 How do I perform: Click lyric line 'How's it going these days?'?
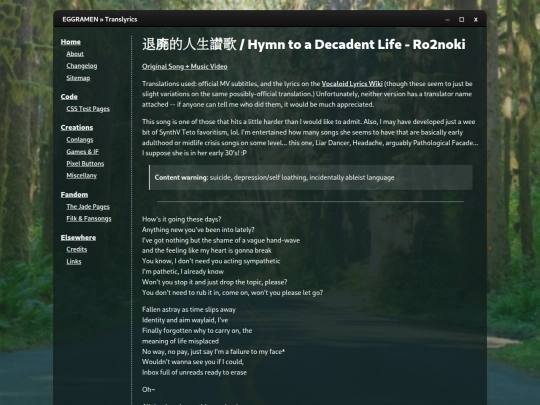point(181,219)
